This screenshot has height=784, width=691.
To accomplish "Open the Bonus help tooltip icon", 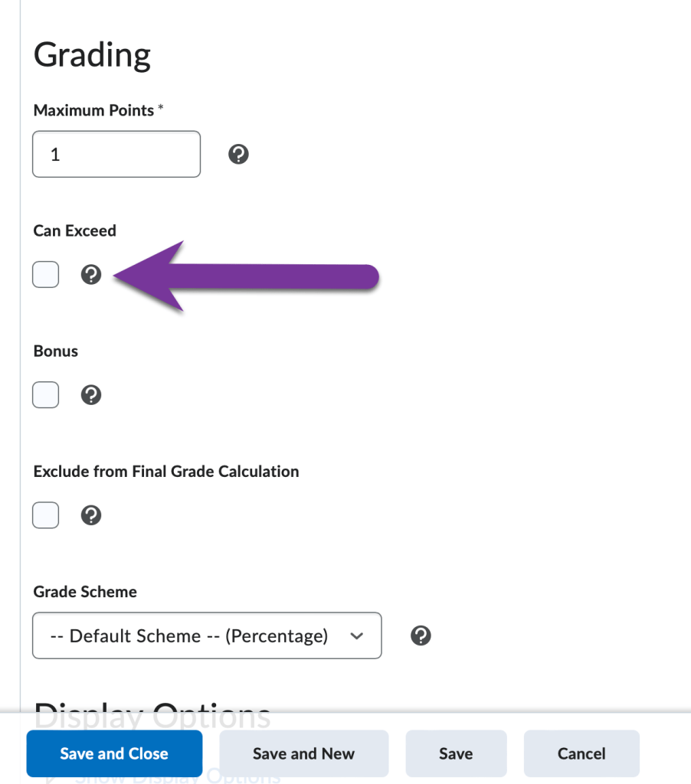I will (x=91, y=394).
